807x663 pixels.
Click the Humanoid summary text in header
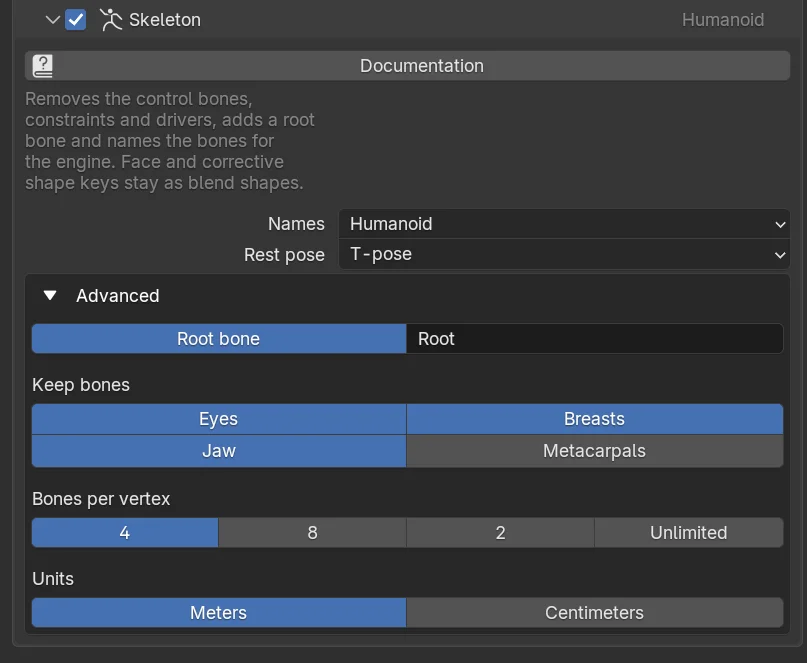(x=723, y=20)
